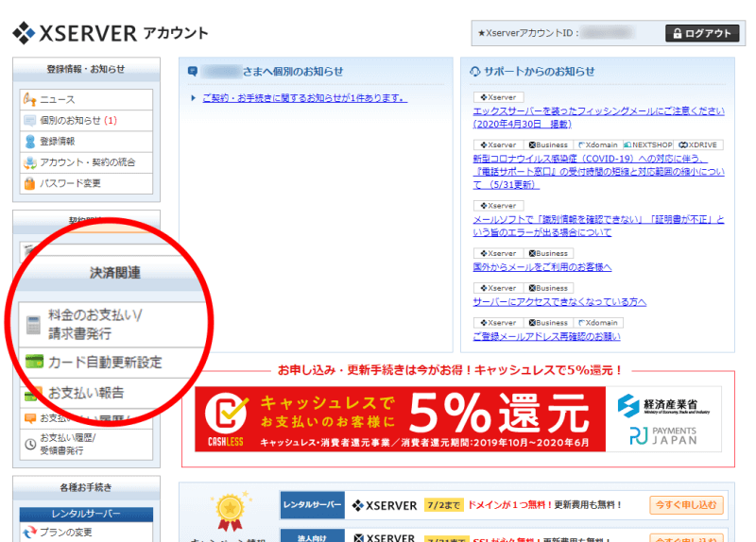Viewport: 756px width, 542px height.
Task: Click the expand arrow before contract notice link
Action: (x=194, y=98)
